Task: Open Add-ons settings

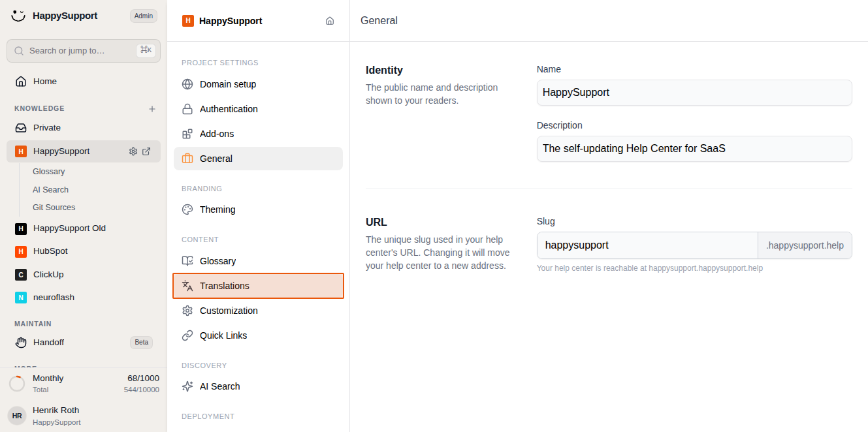Action: click(258, 134)
